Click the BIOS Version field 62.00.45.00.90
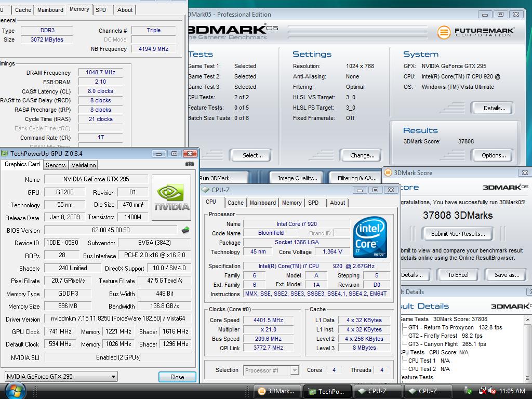This screenshot has width=532, height=399. point(111,230)
